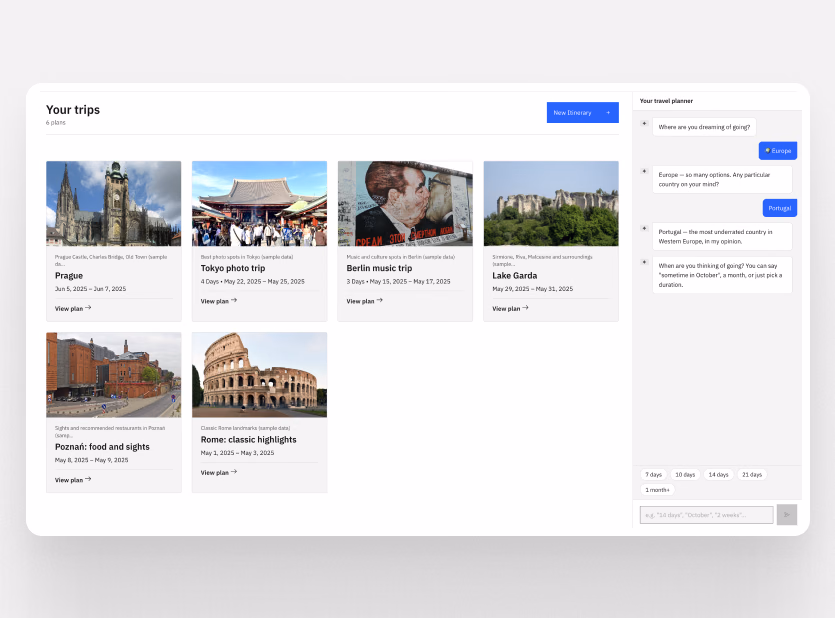
Task: Select the Rome: classic highlights title
Action: [249, 440]
